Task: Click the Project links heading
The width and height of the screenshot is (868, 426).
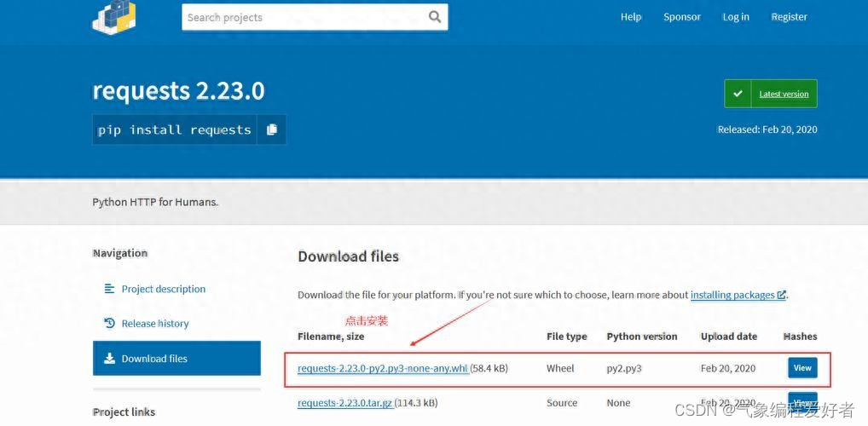Action: click(x=124, y=412)
